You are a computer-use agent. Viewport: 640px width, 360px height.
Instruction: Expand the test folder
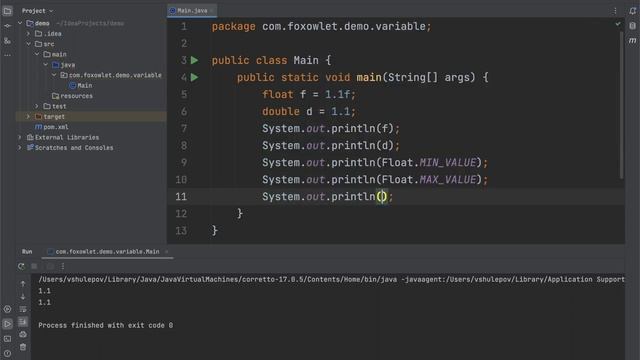pos(37,106)
